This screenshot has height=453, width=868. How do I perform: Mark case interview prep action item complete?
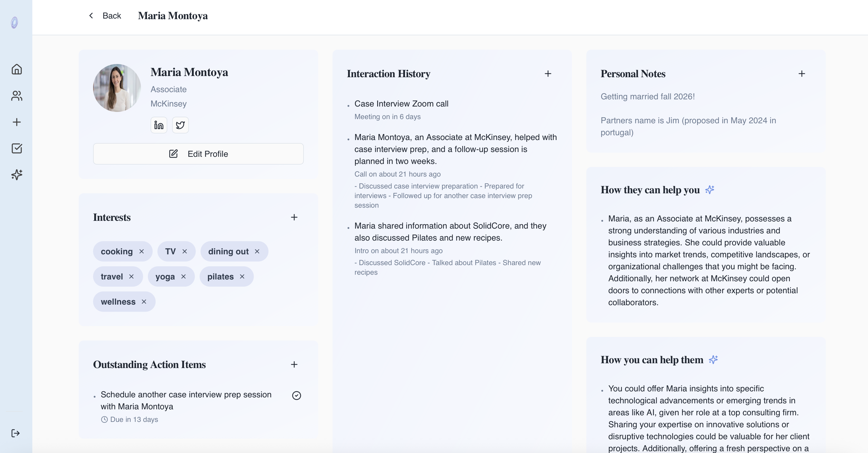pos(296,396)
